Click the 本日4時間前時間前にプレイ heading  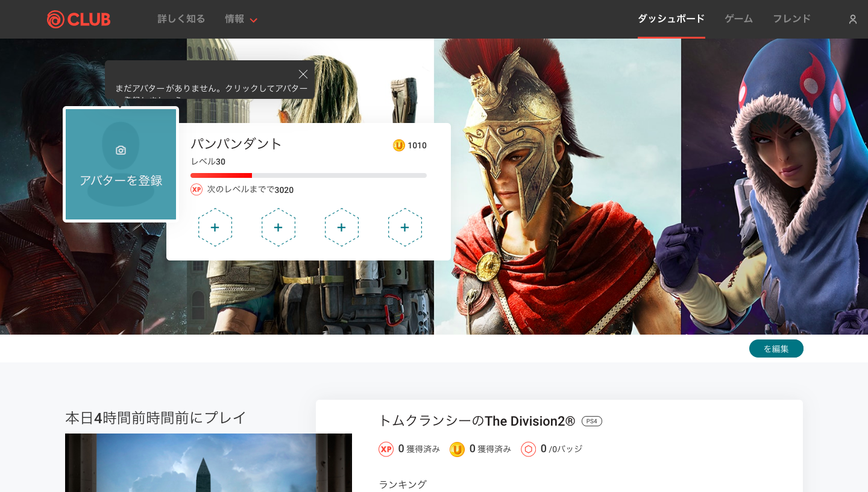point(156,418)
